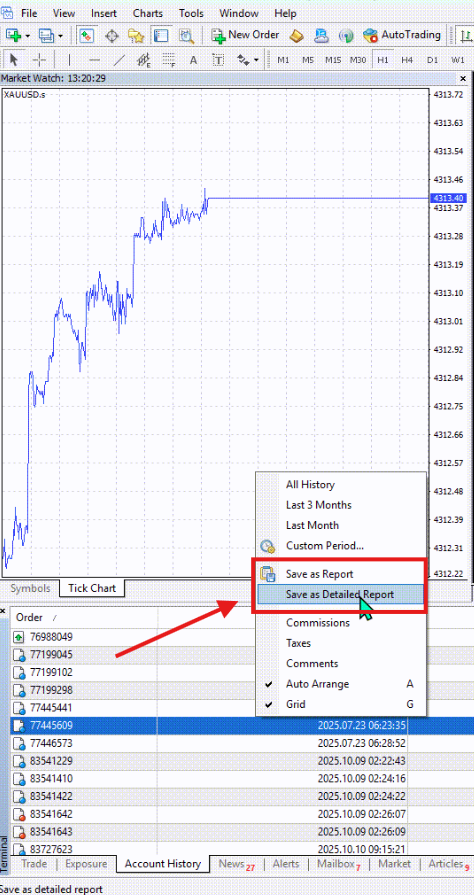
Task: Click the Arrows objects icon
Action: pos(243,60)
